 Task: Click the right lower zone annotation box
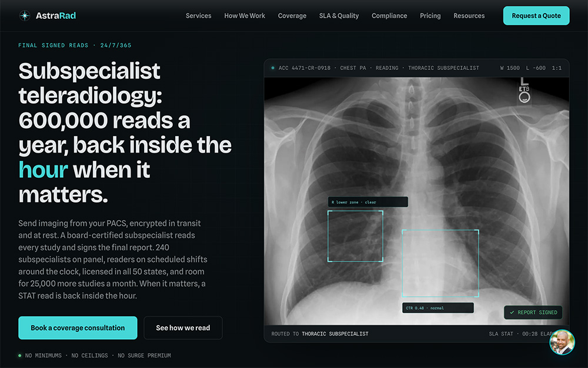pyautogui.click(x=355, y=236)
